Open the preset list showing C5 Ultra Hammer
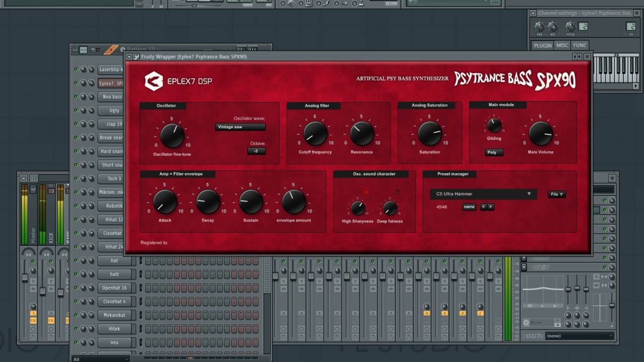This screenshot has height=362, width=644. 484,194
